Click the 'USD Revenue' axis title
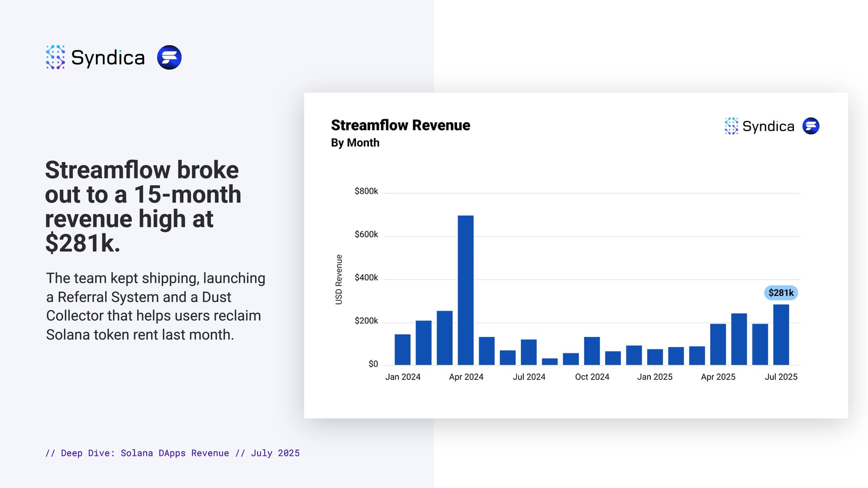The image size is (868, 488). (339, 279)
